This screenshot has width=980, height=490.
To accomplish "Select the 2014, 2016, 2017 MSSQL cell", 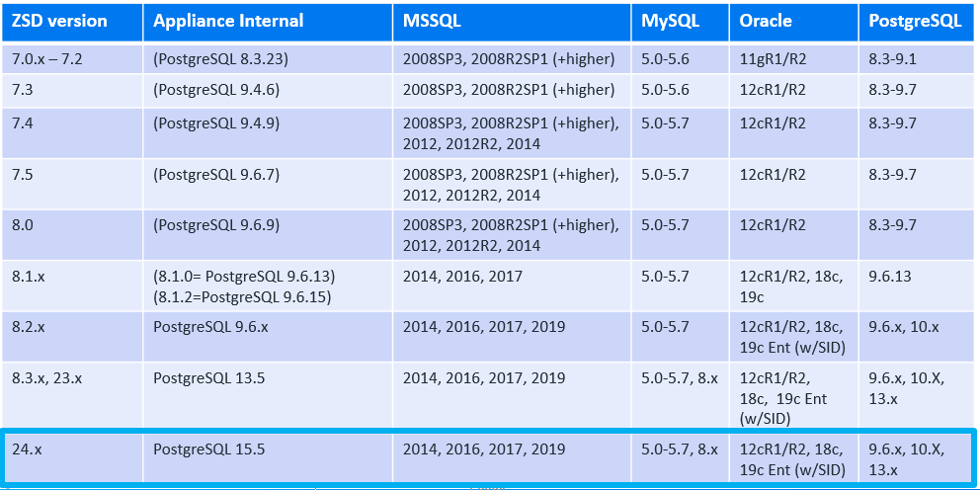I will [462, 278].
